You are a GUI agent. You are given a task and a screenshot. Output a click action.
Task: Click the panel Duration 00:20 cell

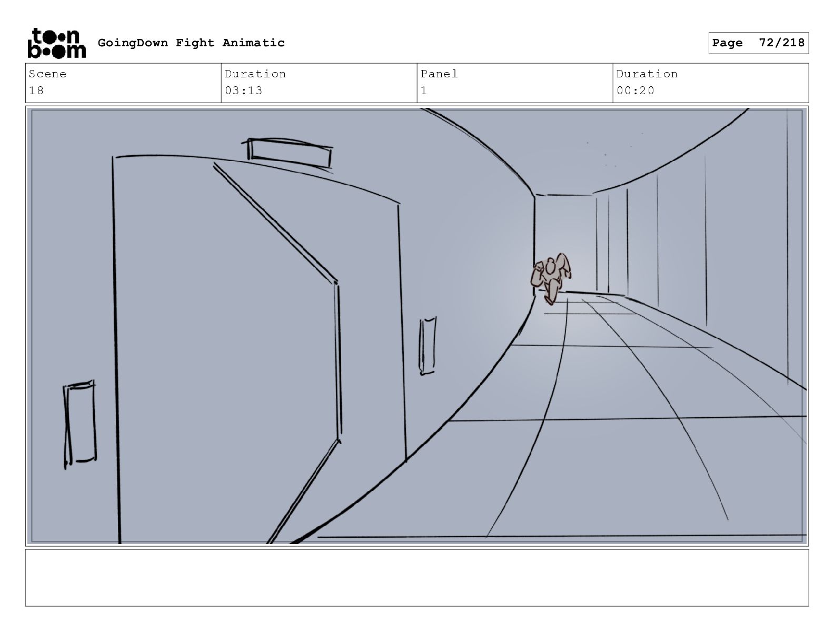pos(711,83)
